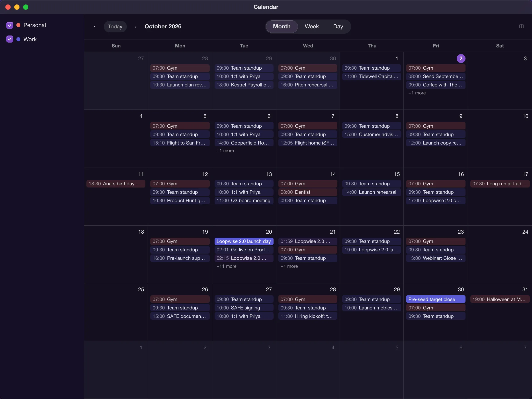Open Pre-seed target close event

click(436, 299)
